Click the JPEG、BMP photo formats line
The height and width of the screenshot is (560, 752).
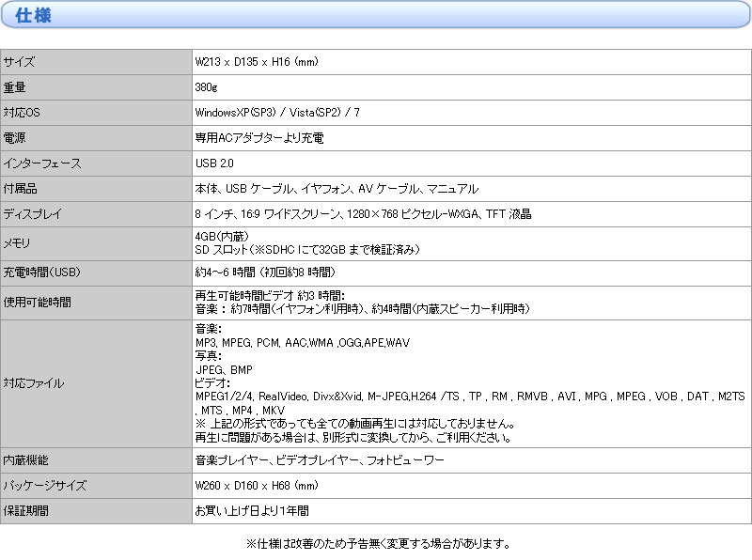(x=223, y=370)
